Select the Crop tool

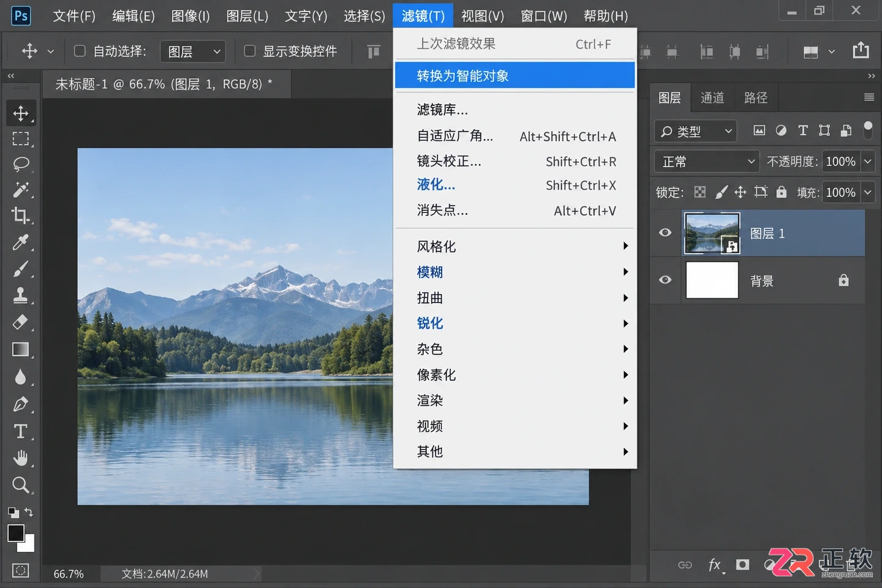[x=21, y=216]
